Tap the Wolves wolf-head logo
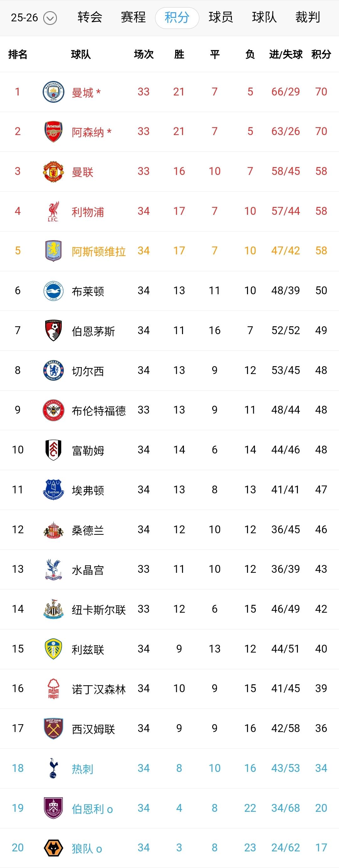Image resolution: width=339 pixels, height=868 pixels. pos(53,848)
